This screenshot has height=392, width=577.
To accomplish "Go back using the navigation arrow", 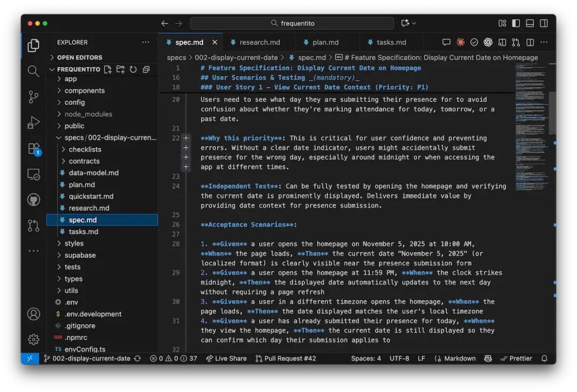I will [165, 23].
